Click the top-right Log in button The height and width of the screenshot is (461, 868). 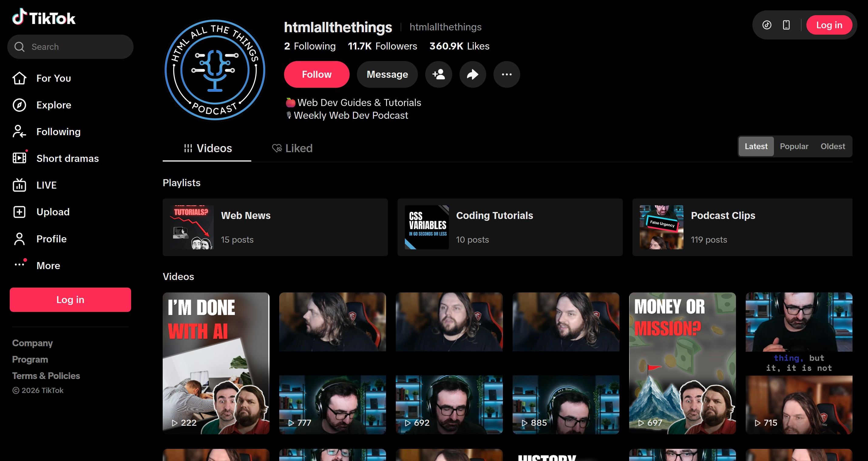pyautogui.click(x=829, y=25)
